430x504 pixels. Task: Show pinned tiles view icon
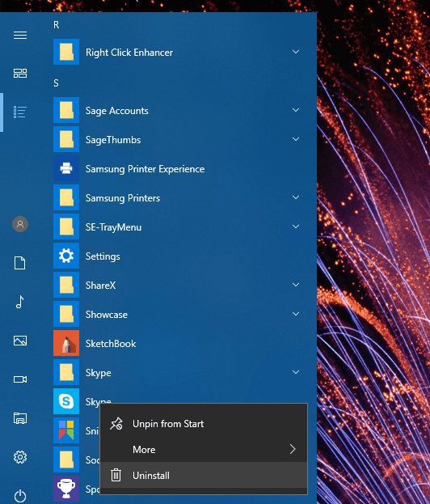pos(20,74)
